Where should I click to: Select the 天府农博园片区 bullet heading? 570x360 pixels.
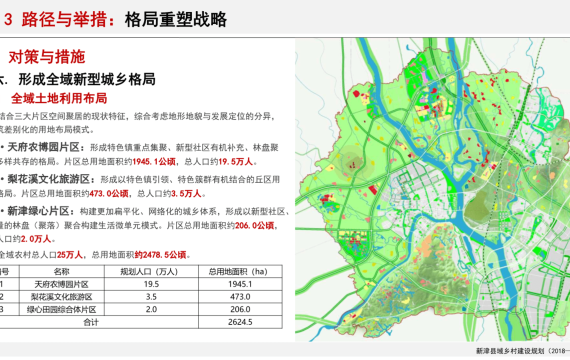tap(43, 147)
